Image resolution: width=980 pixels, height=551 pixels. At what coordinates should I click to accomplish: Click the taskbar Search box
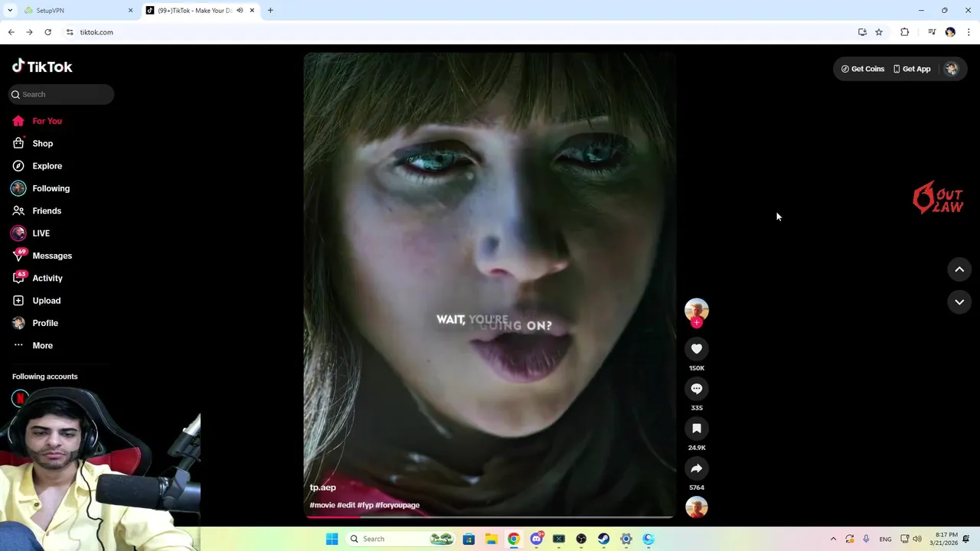[x=401, y=539]
